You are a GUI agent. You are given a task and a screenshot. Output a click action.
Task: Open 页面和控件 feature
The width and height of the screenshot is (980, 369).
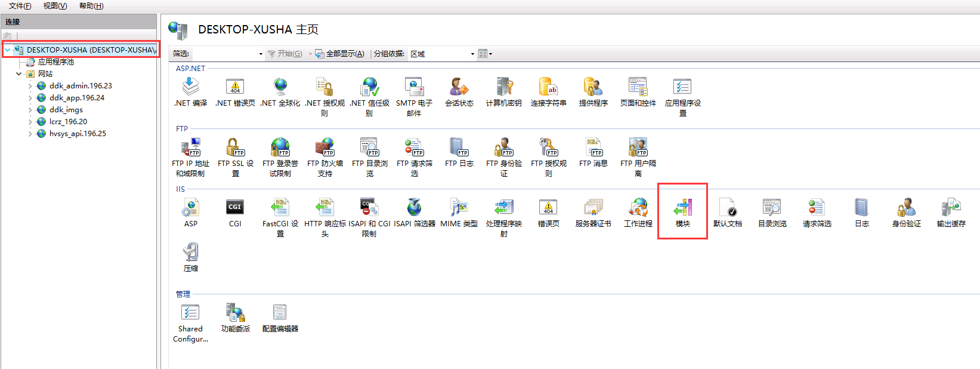coord(638,93)
